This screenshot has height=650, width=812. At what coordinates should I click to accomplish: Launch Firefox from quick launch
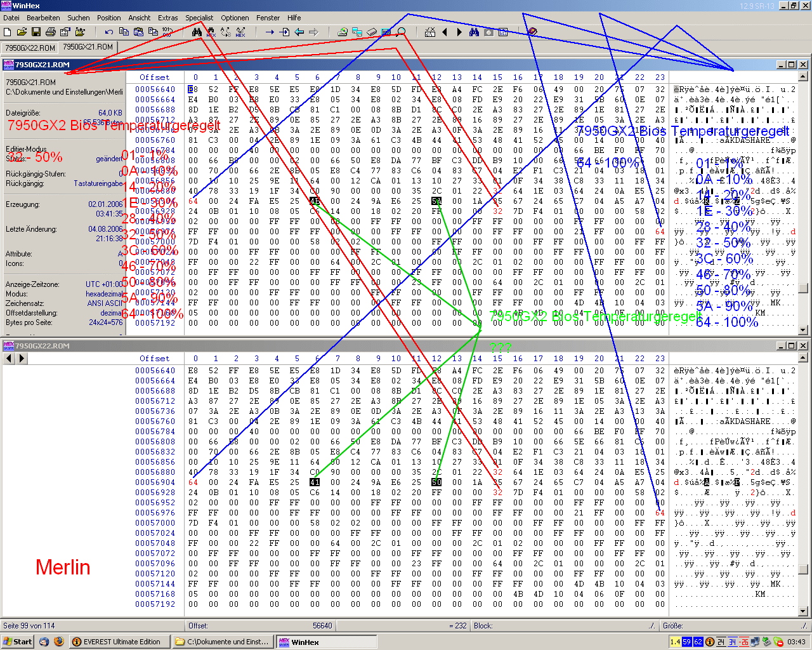point(59,642)
